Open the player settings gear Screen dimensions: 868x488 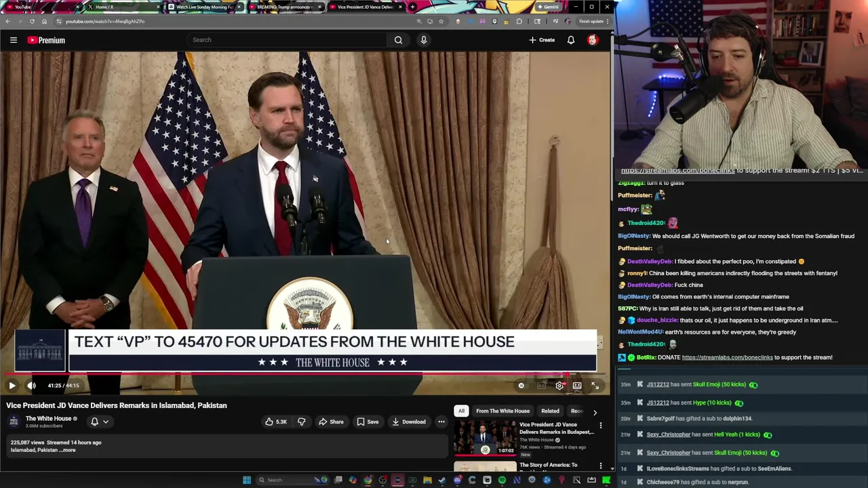pyautogui.click(x=559, y=386)
